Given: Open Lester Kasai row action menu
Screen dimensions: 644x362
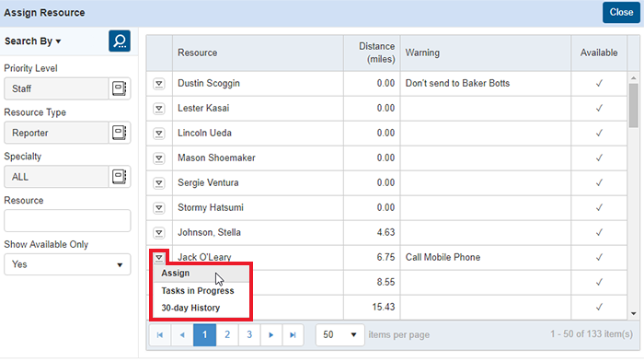Looking at the screenshot, I should [x=159, y=109].
